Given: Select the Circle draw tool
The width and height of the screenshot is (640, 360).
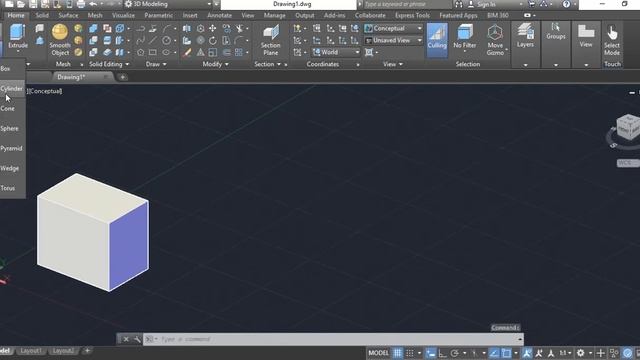Looking at the screenshot, I should pos(167,40).
